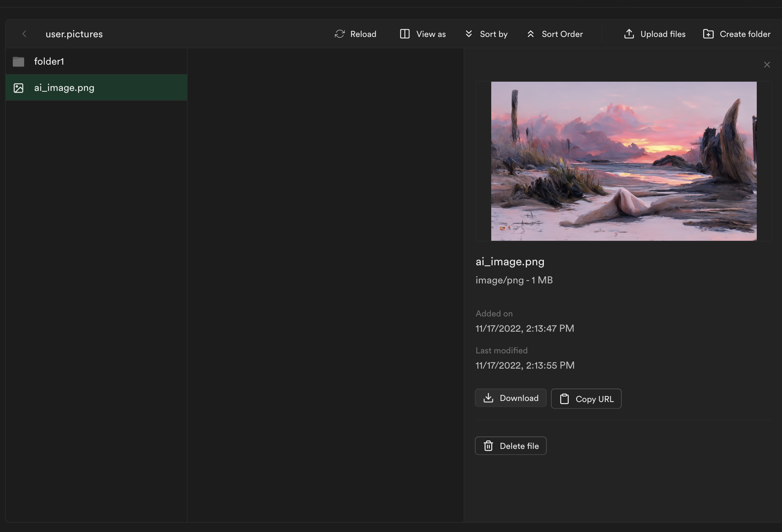Open the folder1 row
The height and width of the screenshot is (532, 782).
[x=96, y=61]
